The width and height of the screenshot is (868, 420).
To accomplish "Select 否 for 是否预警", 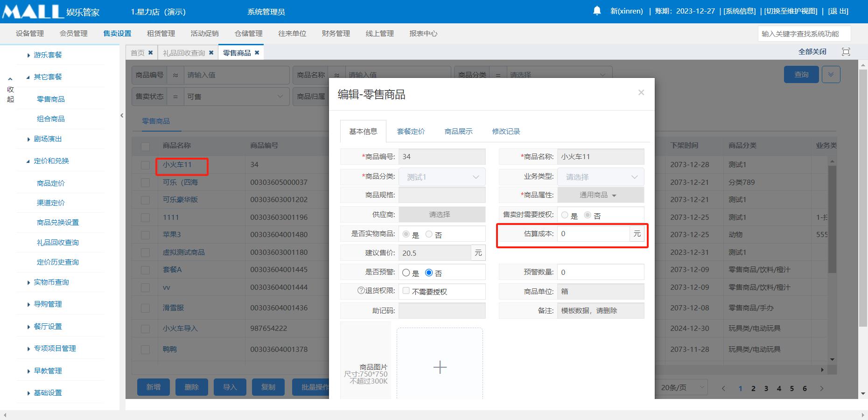I will point(429,273).
